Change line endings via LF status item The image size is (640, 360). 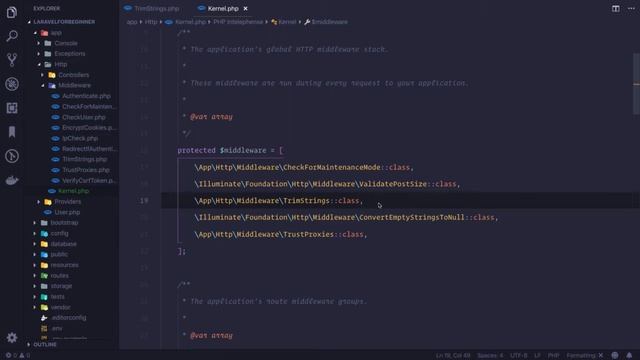pos(538,356)
